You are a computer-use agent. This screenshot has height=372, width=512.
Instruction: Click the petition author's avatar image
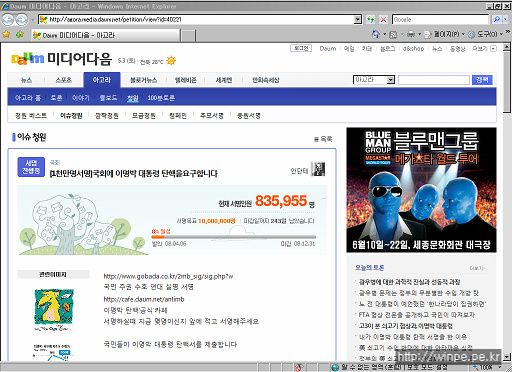pos(318,169)
